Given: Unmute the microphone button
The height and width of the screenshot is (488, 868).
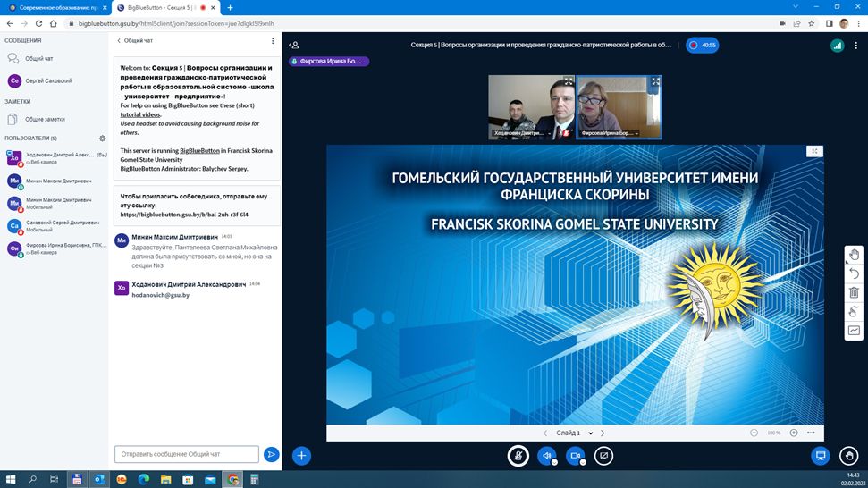Looking at the screenshot, I should [518, 456].
